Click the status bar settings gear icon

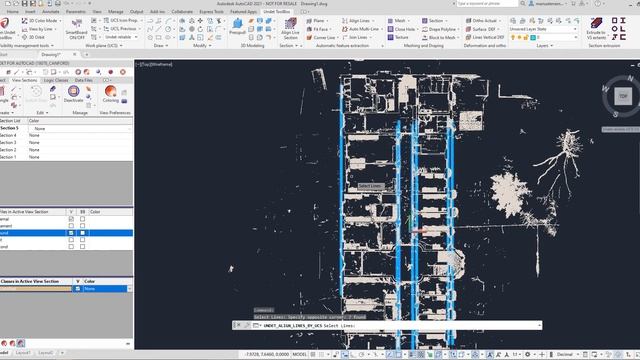point(527,354)
